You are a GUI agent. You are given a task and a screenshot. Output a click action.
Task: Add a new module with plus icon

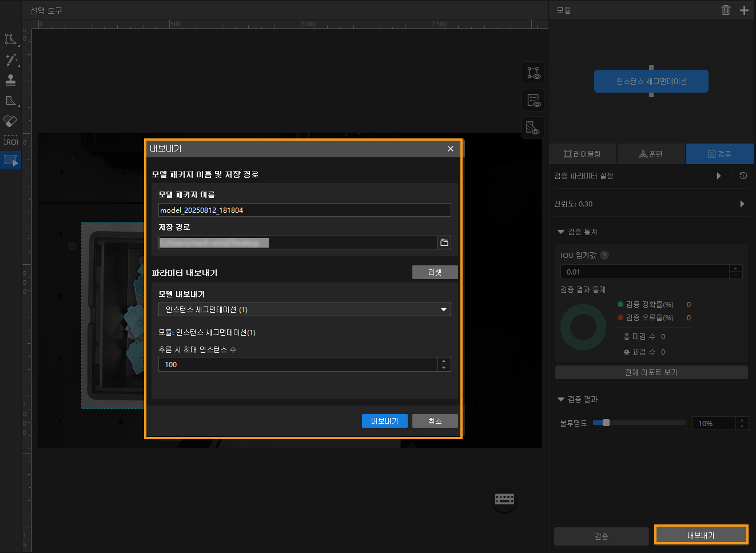click(744, 10)
